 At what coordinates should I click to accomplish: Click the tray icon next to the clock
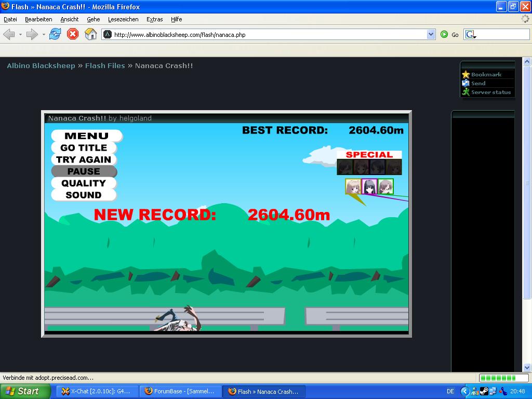503,392
